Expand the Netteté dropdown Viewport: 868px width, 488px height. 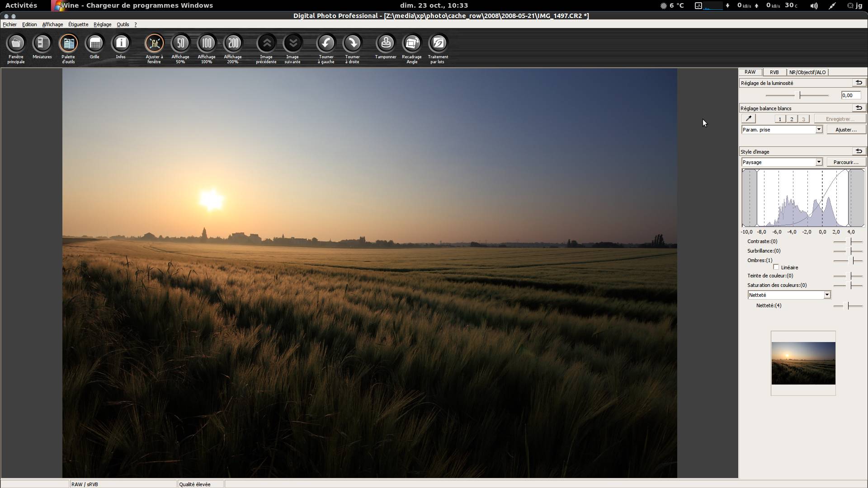point(826,295)
